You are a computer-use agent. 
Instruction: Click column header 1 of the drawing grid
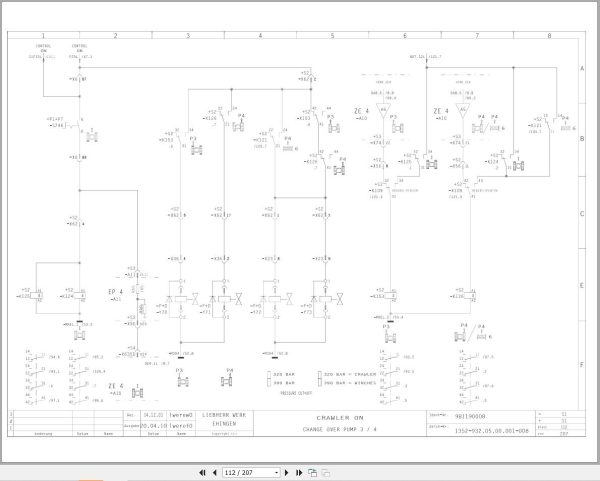[x=43, y=36]
